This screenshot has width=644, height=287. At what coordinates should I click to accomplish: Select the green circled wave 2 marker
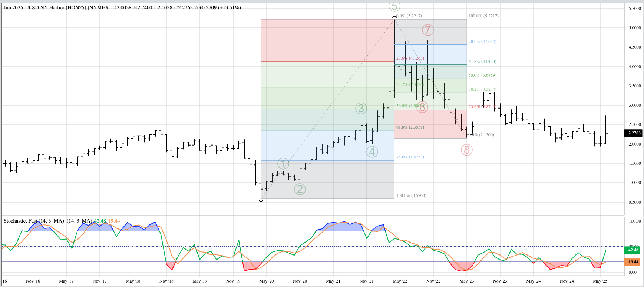300,189
